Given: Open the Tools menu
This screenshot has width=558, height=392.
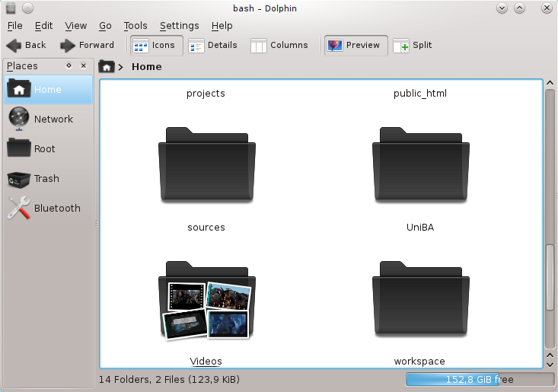Looking at the screenshot, I should 136,26.
